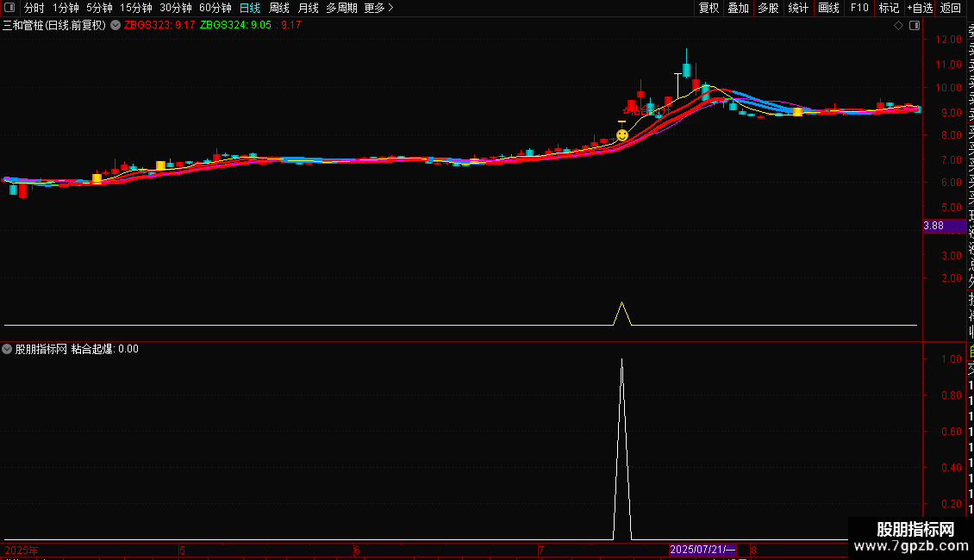974x560 pixels.
Task: Click the ZBGS323: 9.17 indicator value
Action: [159, 25]
